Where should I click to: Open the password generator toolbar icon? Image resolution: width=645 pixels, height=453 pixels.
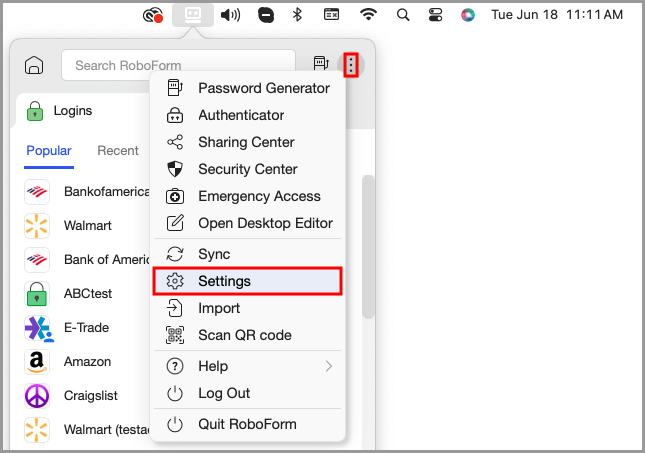pos(321,64)
